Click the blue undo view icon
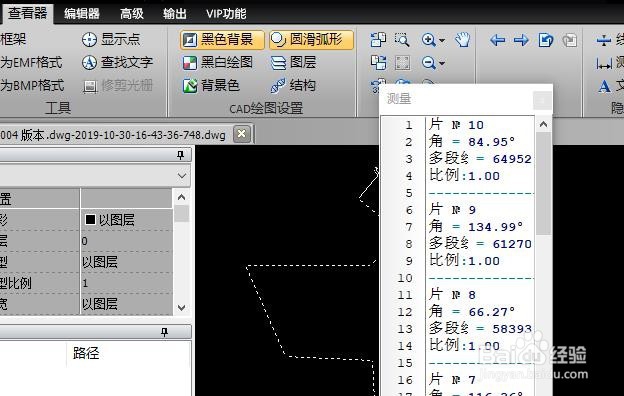The image size is (624, 396). pyautogui.click(x=546, y=40)
